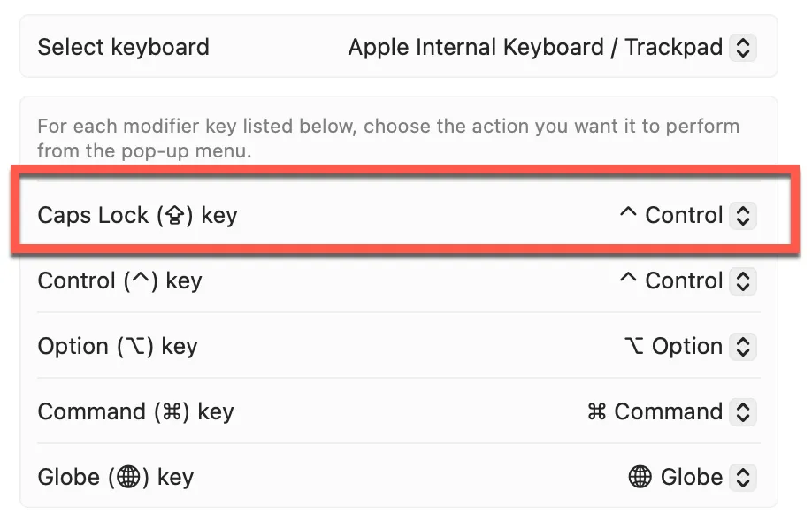Image resolution: width=812 pixels, height=522 pixels.
Task: Click the Option key row label
Action: (117, 347)
